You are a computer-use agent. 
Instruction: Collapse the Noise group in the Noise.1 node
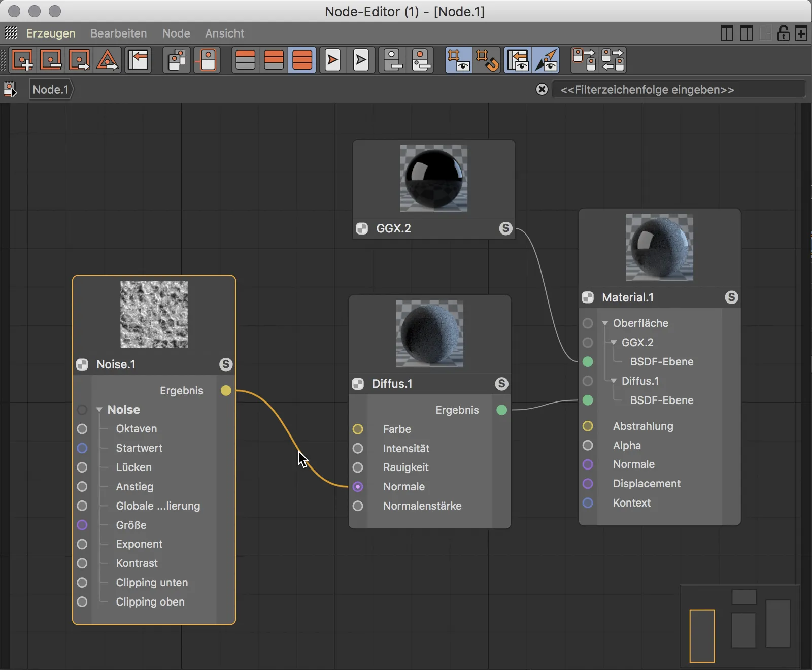(x=99, y=410)
